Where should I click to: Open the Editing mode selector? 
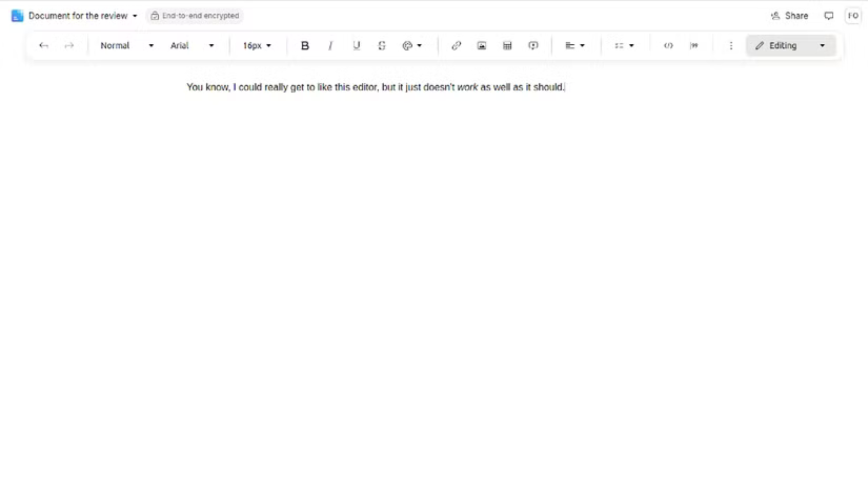[790, 46]
